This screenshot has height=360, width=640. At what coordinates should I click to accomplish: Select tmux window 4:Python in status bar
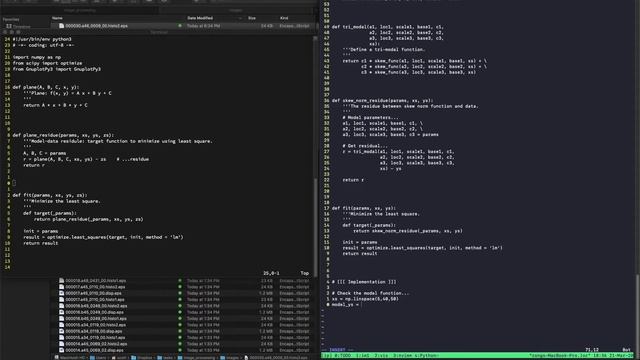tap(426, 356)
